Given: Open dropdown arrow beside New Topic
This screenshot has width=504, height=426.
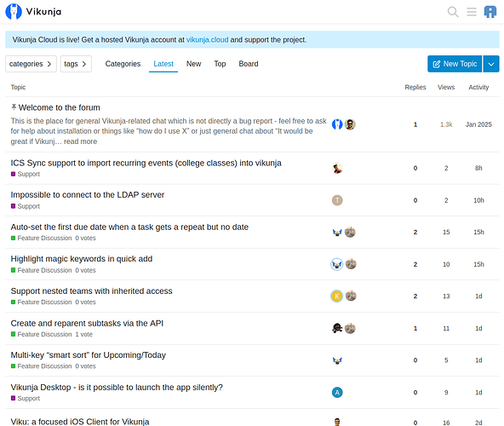Looking at the screenshot, I should [491, 64].
